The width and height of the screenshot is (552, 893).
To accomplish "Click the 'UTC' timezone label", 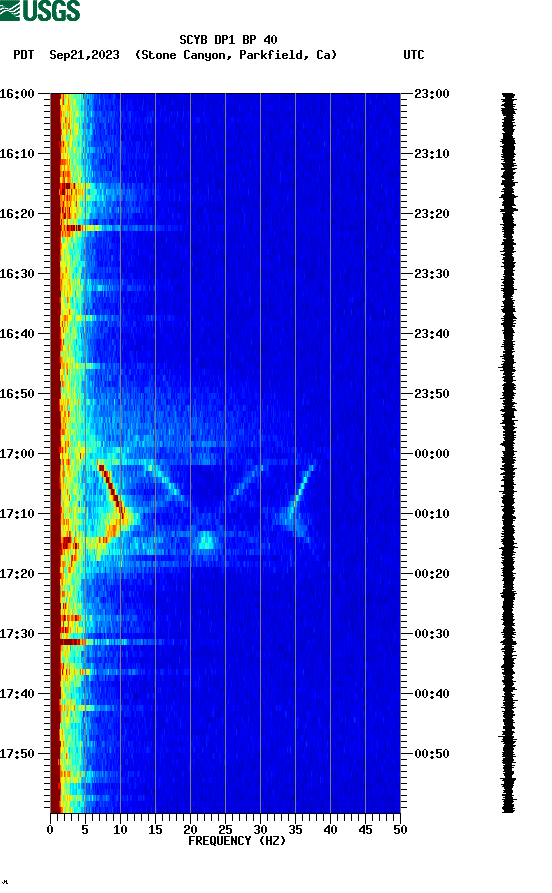I will pos(414,55).
